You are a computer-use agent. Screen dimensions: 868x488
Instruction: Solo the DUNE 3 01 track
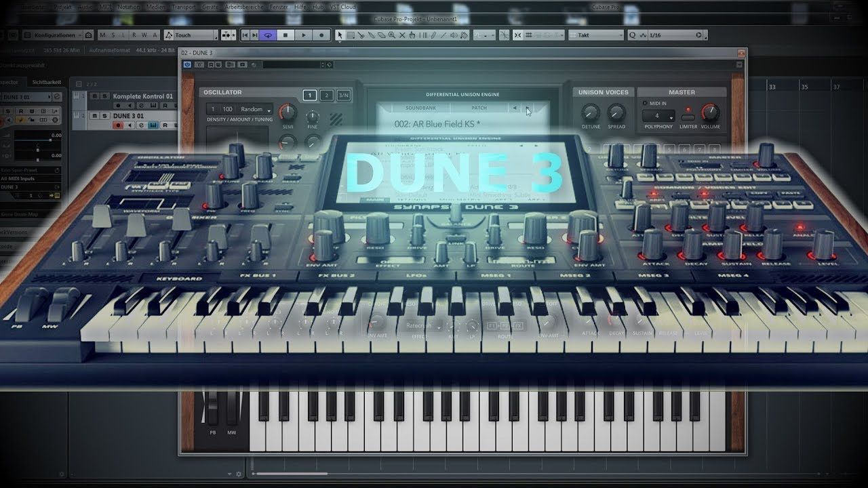tap(105, 116)
